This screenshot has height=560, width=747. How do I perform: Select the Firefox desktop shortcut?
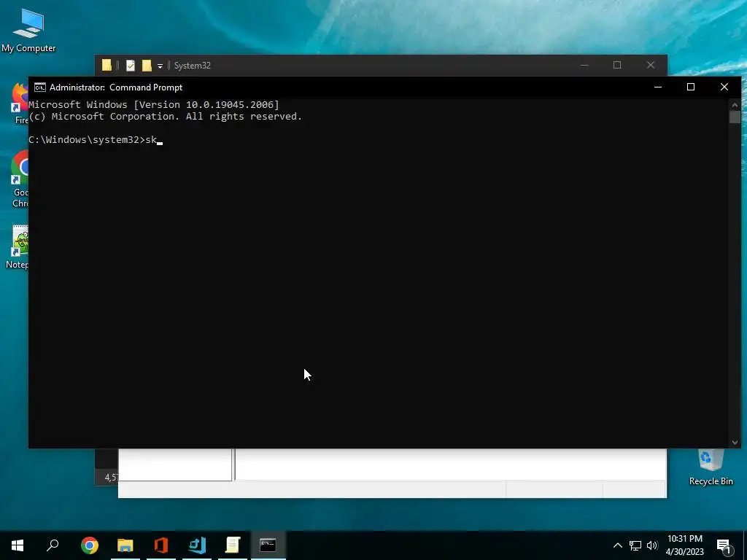[x=20, y=104]
